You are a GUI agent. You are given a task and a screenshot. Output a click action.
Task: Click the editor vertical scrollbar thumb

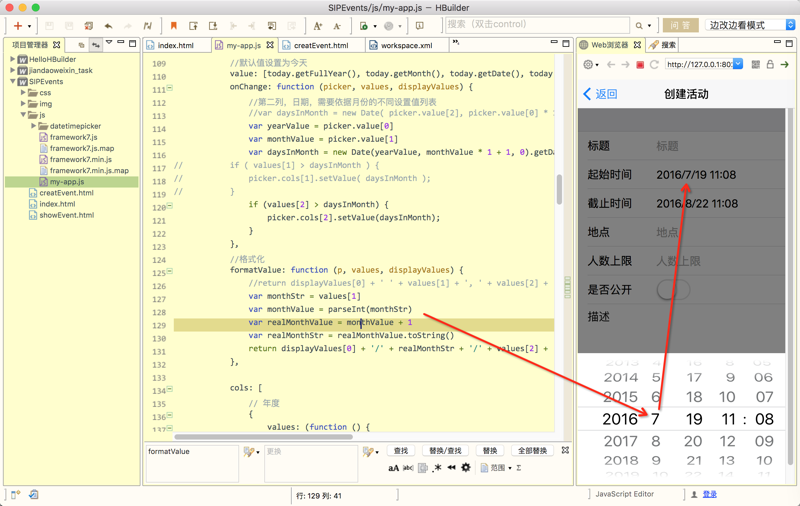point(560,189)
